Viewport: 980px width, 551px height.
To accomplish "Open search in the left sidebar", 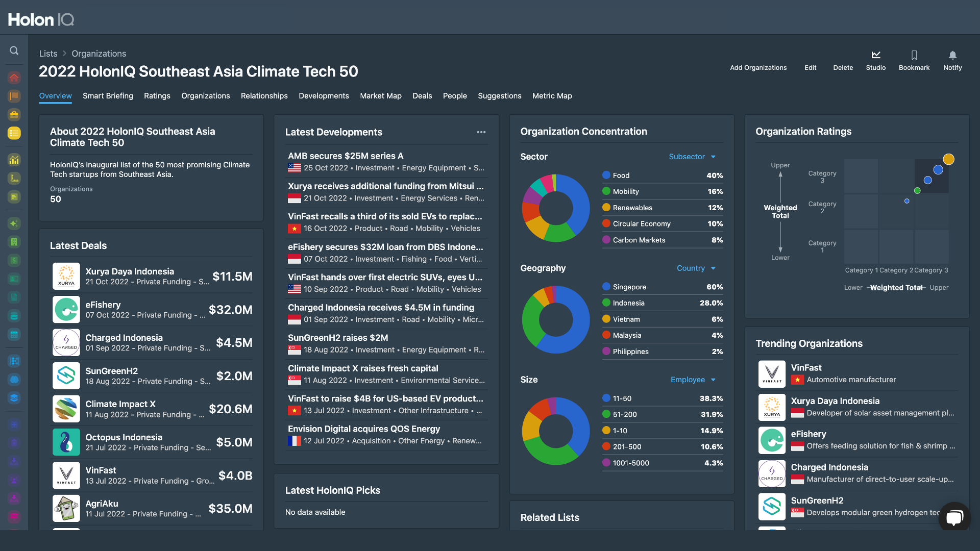I will tap(14, 51).
